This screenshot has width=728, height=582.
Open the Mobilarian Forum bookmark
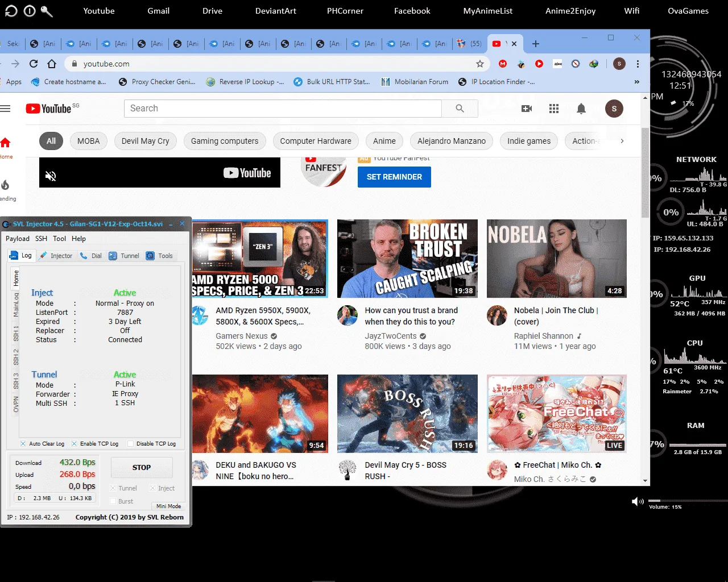(x=415, y=82)
